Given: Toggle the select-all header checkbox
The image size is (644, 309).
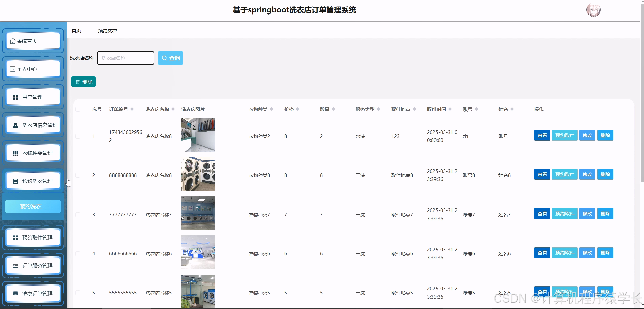Looking at the screenshot, I should click(x=78, y=109).
